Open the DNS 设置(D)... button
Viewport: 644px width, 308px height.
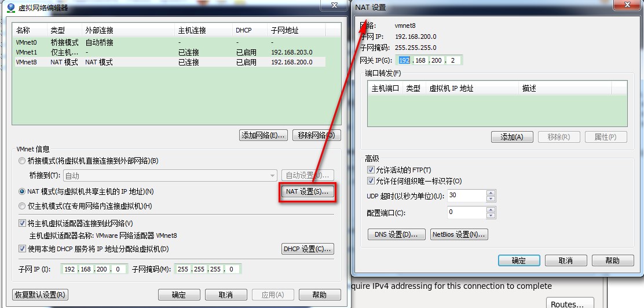click(396, 234)
